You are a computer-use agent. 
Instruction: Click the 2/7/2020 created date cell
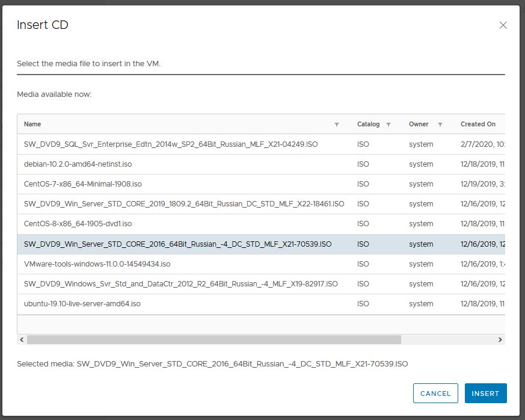[482, 144]
